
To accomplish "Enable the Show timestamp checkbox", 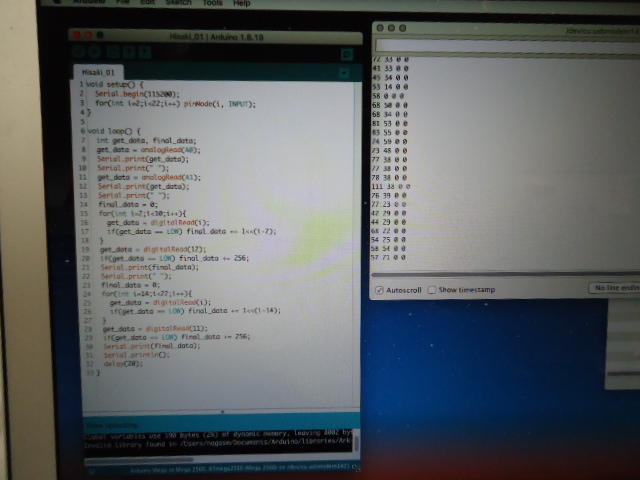I will (432, 290).
